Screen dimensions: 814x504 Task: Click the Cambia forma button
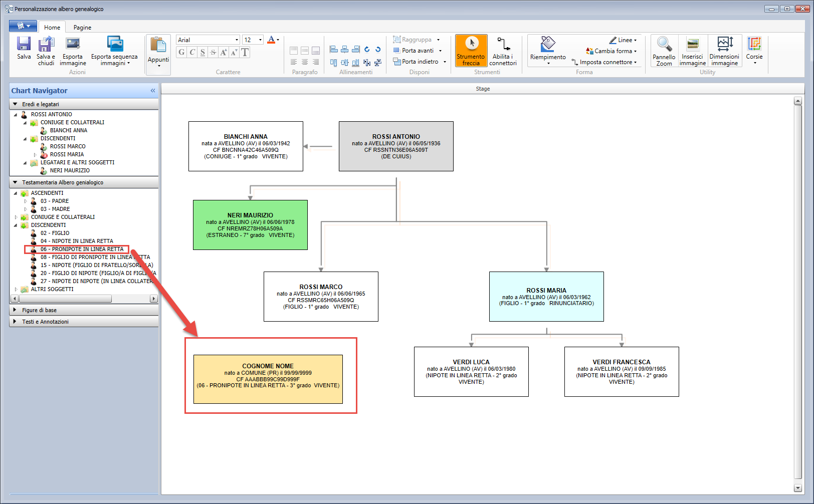click(611, 51)
